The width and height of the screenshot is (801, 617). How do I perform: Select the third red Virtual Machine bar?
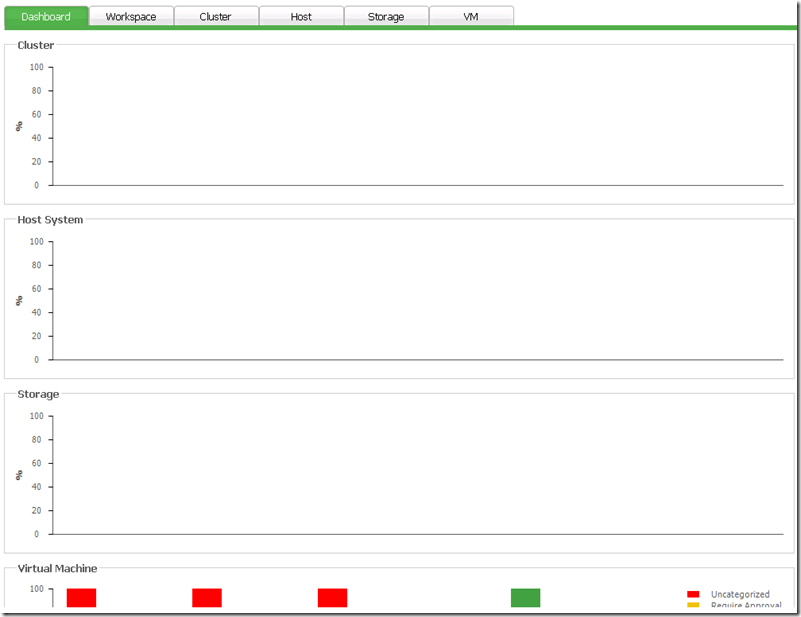click(332, 598)
